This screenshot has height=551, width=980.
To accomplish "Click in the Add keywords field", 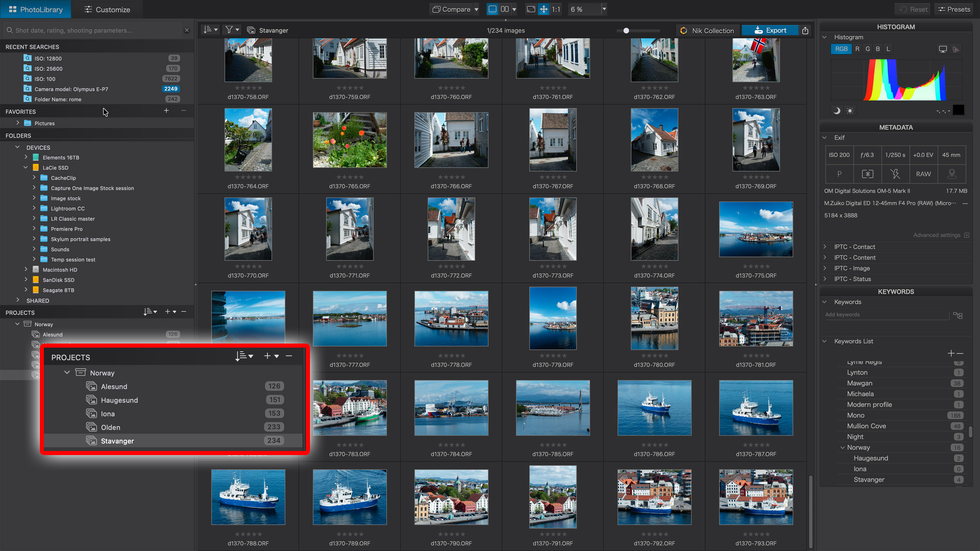I will [886, 315].
